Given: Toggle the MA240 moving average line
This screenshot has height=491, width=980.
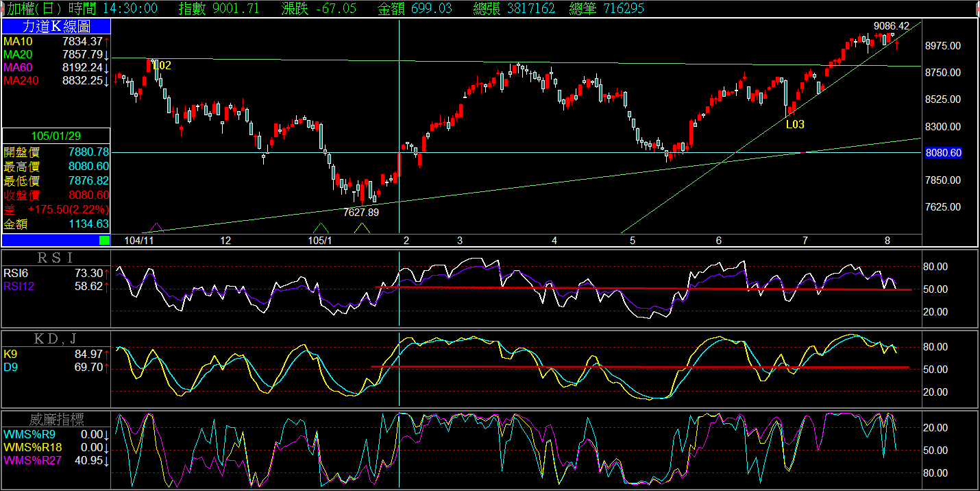Looking at the screenshot, I should pyautogui.click(x=19, y=81).
